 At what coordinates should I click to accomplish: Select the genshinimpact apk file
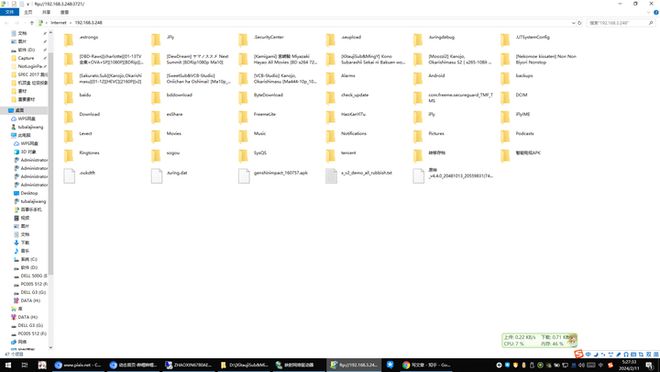pos(273,176)
